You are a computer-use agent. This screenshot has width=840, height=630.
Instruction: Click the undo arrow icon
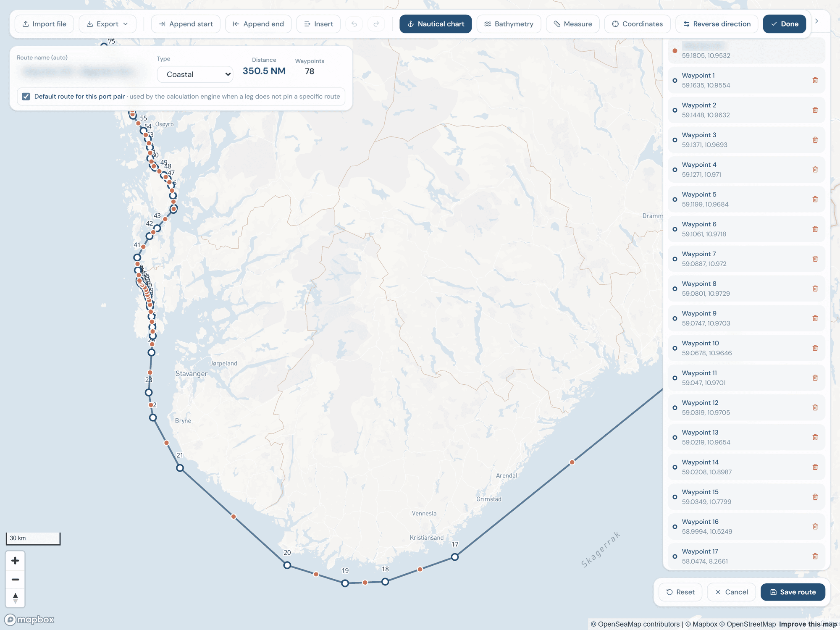point(354,24)
